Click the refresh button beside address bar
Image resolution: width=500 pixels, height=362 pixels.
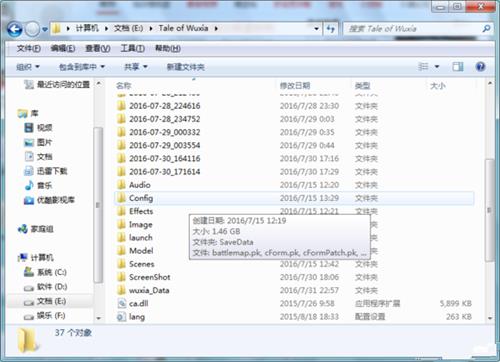coord(330,29)
